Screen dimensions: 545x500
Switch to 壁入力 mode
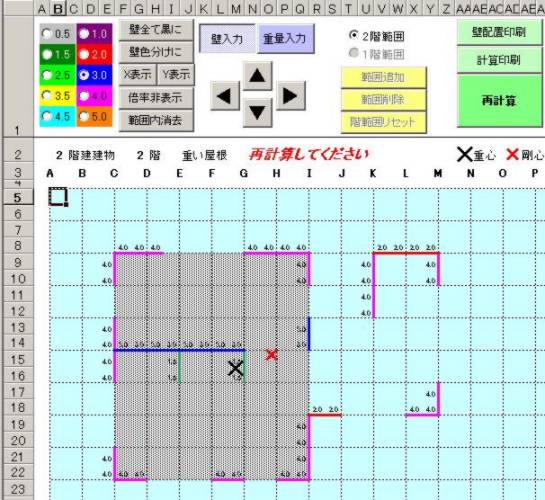coord(227,38)
